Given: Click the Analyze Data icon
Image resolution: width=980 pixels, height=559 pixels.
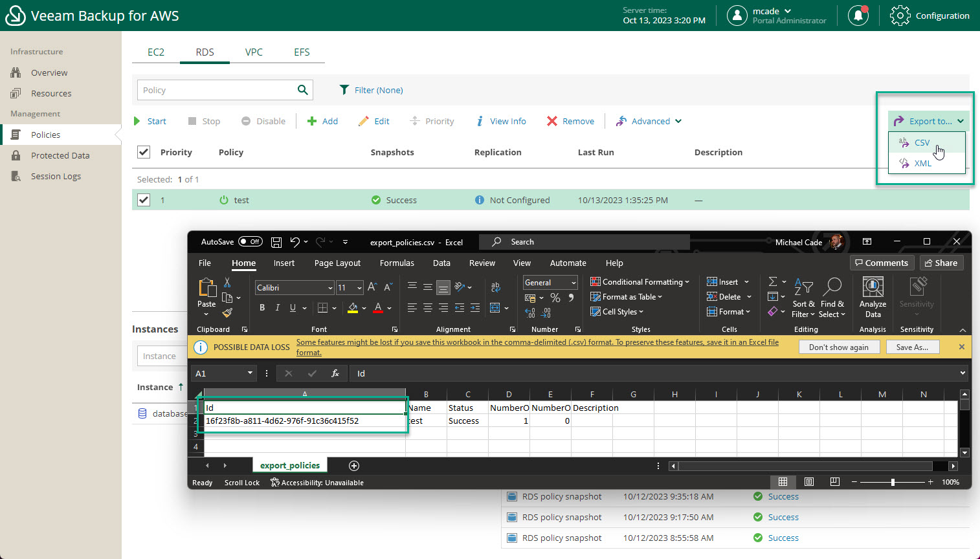Looking at the screenshot, I should pyautogui.click(x=873, y=297).
